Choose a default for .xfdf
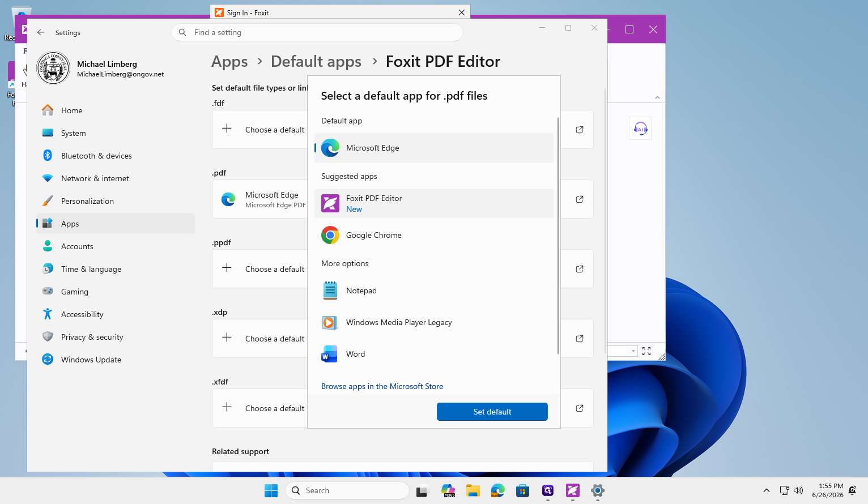The image size is (868, 504). point(260,408)
